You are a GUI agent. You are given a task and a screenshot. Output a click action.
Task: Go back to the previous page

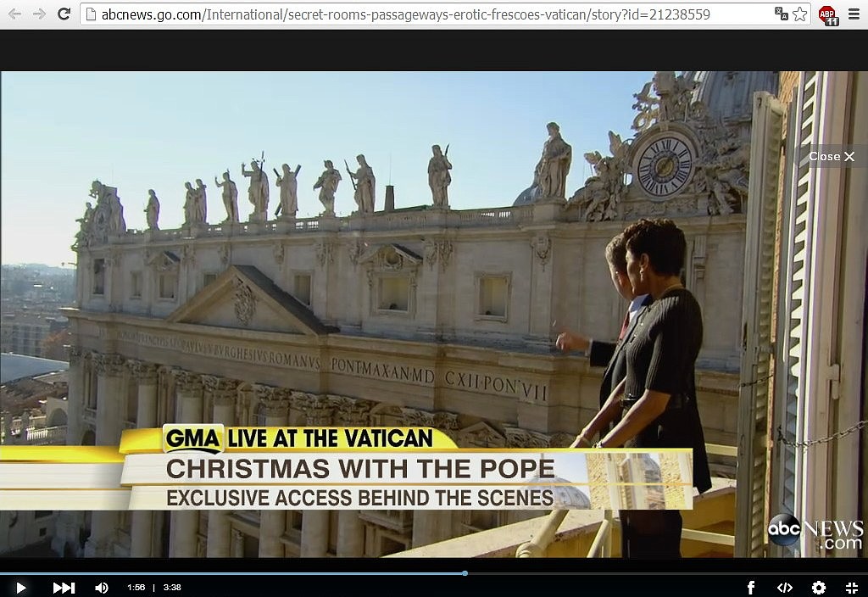[x=15, y=14]
